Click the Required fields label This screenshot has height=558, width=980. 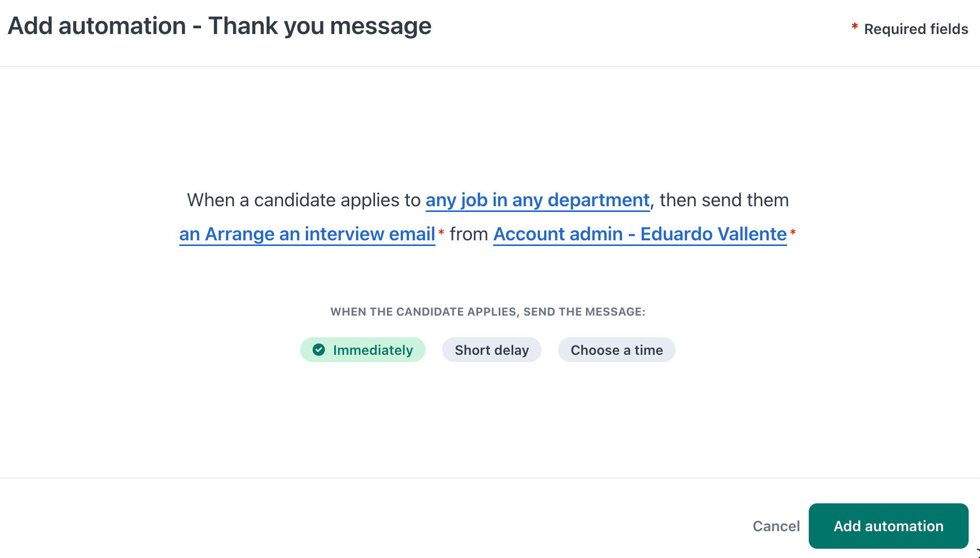click(x=916, y=29)
